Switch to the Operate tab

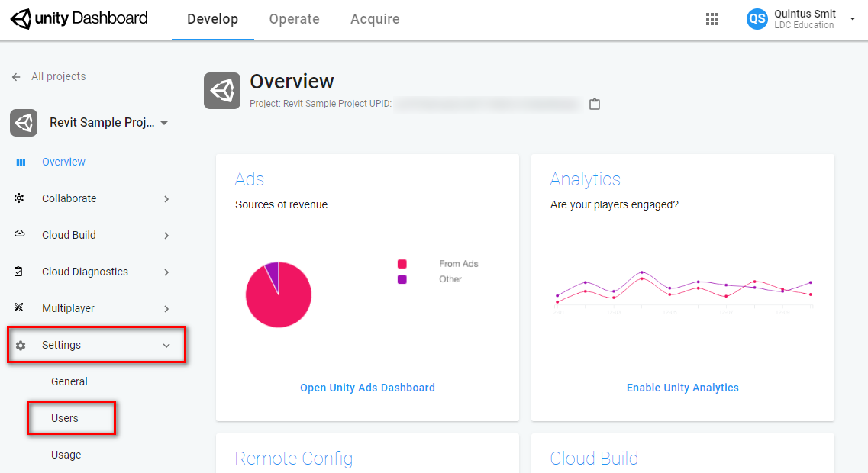point(294,19)
